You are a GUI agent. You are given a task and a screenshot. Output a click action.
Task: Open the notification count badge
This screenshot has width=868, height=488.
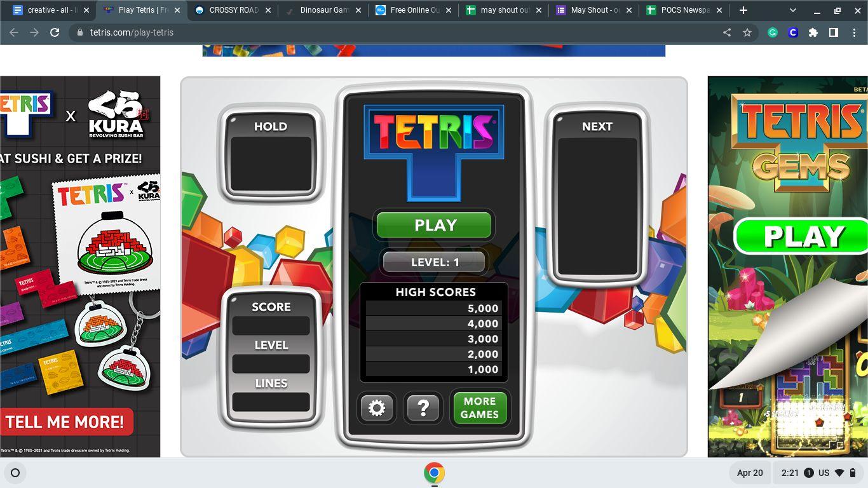pos(809,473)
